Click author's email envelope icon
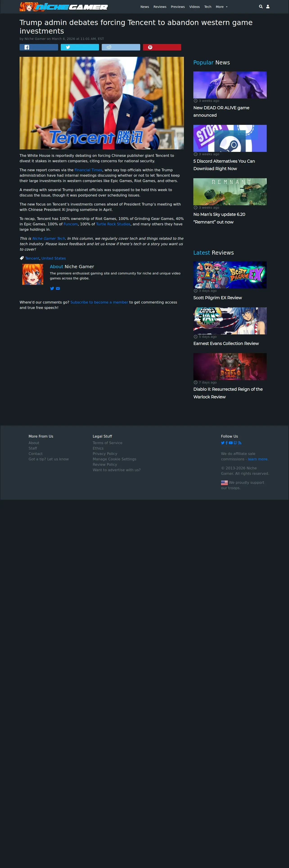Image resolution: width=289 pixels, height=868 pixels. pos(58,288)
